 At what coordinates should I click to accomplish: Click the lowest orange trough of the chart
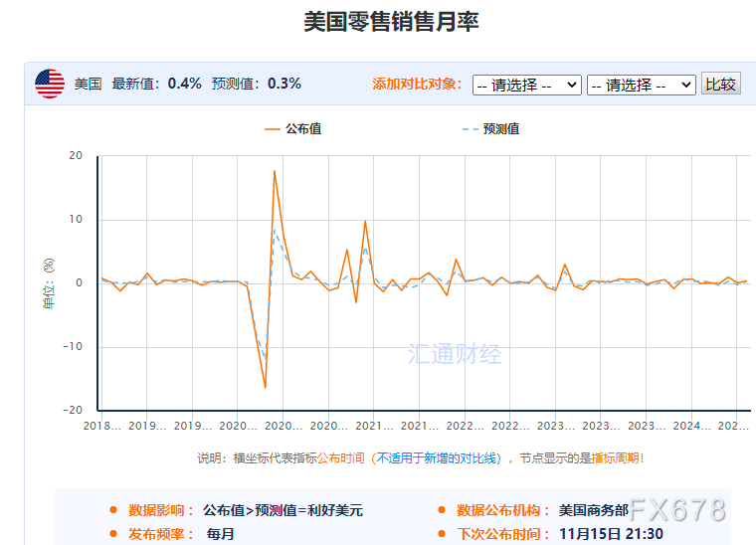(x=266, y=388)
